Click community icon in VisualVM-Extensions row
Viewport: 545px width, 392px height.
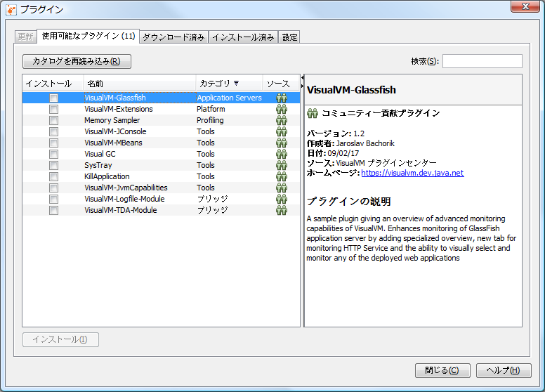pos(282,109)
